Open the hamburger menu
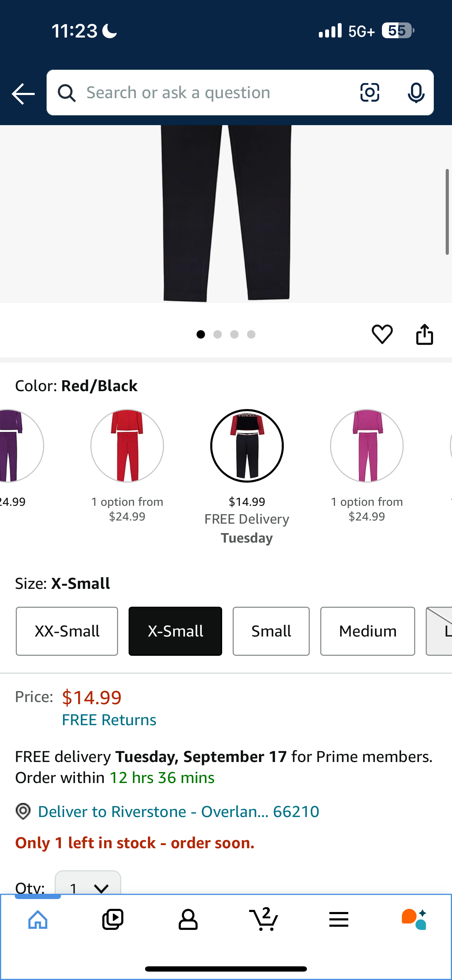 339,919
